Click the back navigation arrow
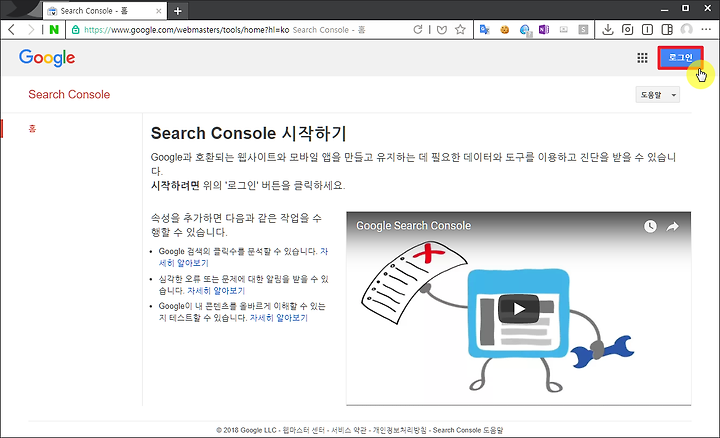 tap(12, 30)
